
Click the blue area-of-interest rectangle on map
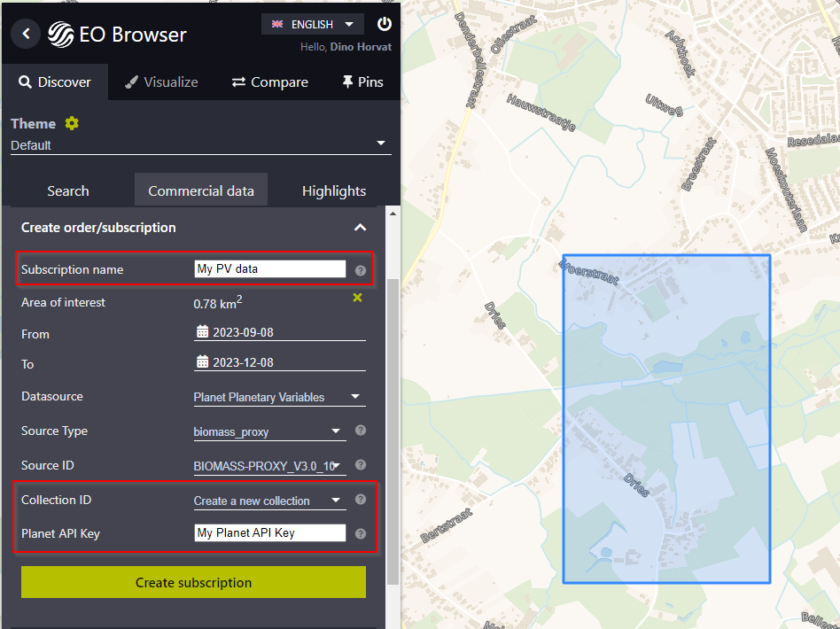666,418
